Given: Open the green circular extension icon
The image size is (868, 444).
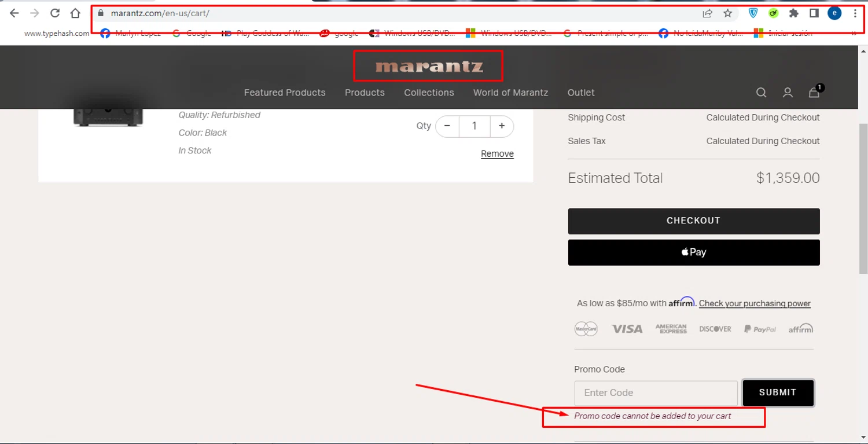Looking at the screenshot, I should [x=774, y=13].
